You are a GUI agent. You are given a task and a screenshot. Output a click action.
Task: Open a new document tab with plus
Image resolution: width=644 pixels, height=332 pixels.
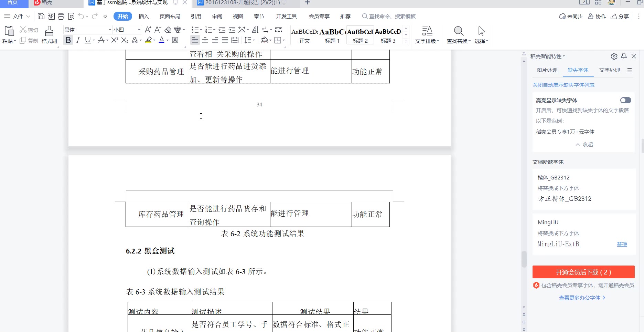coord(308,3)
